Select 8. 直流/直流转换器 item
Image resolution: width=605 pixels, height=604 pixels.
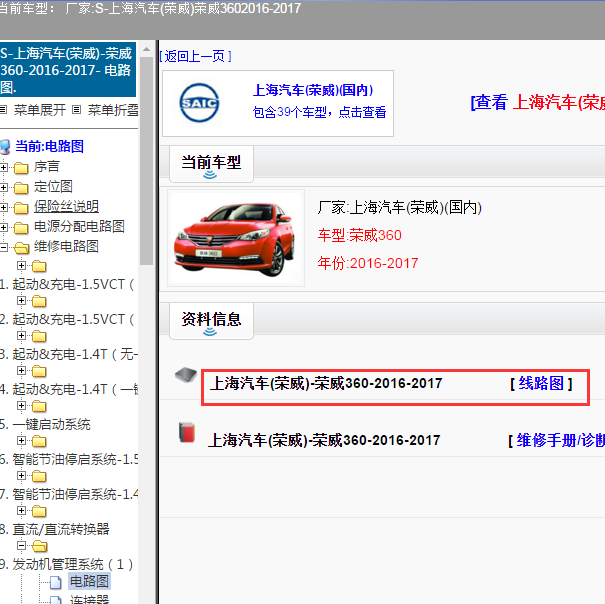54,530
